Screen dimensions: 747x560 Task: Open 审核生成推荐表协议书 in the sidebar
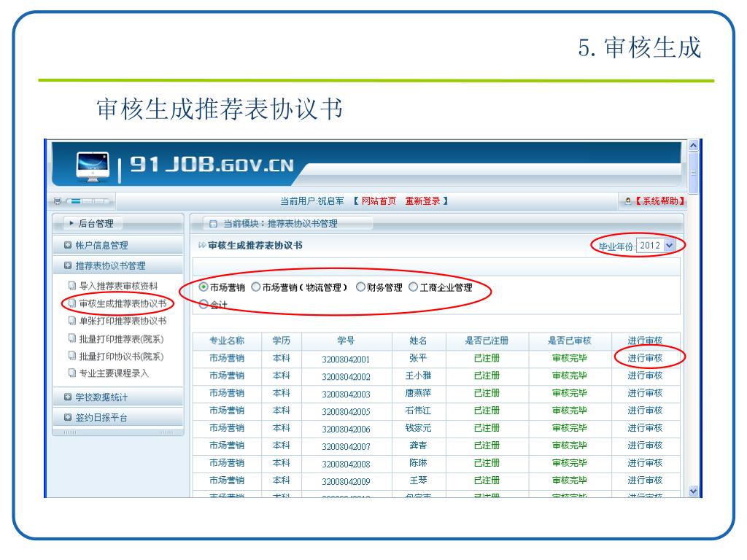121,303
